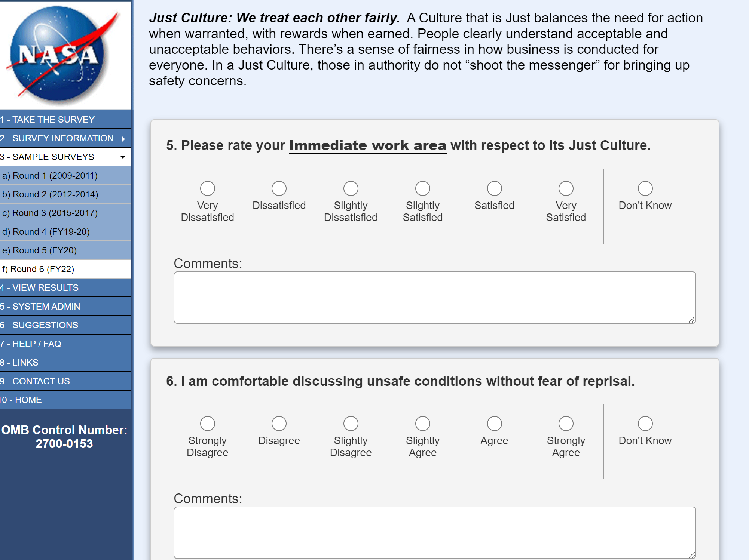Open the Contact Us page

35,381
